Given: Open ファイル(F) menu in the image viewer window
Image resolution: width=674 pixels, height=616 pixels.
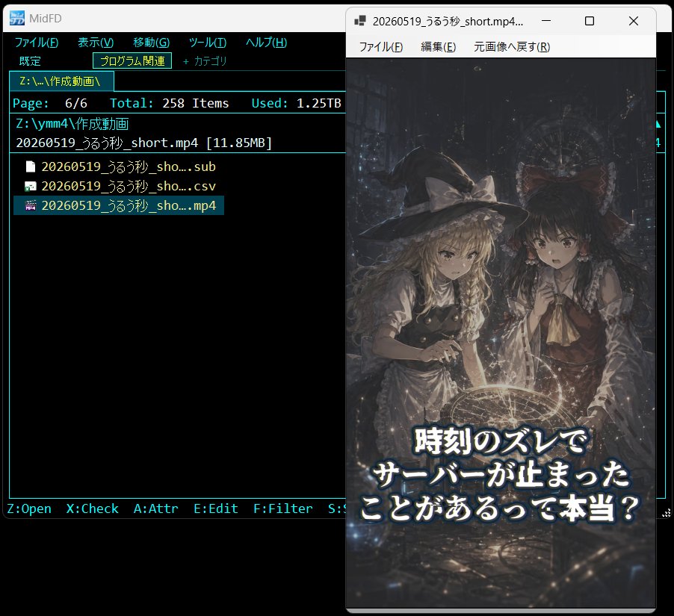Looking at the screenshot, I should [x=381, y=47].
